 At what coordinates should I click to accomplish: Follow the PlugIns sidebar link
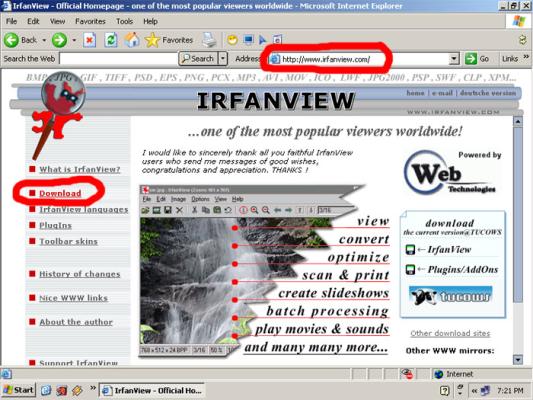pos(55,225)
